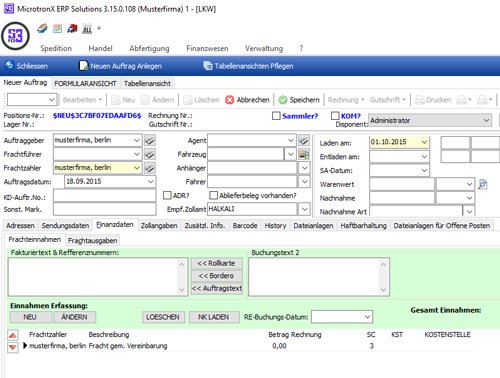
Task: Click the << Bordero button
Action: (216, 276)
